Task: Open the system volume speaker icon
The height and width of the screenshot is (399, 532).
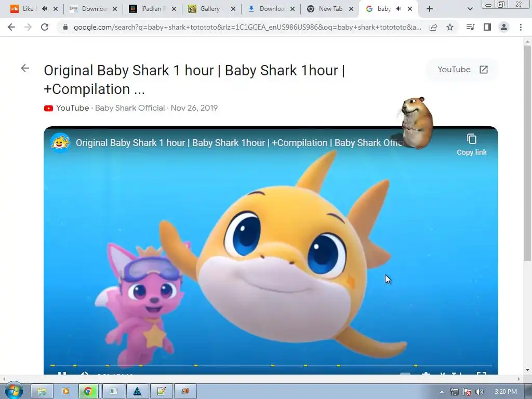Action: point(480,392)
